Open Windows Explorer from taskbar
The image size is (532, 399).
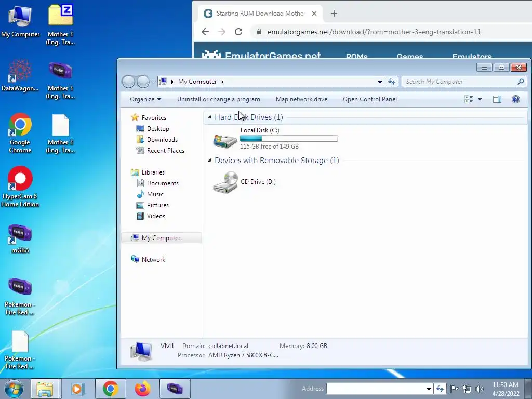(45, 389)
